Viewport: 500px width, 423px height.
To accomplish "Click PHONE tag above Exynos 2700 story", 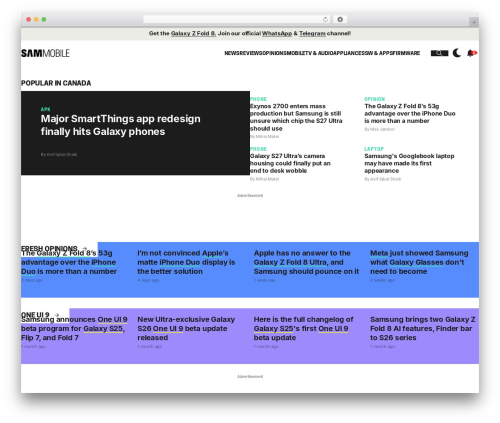I will [x=258, y=99].
